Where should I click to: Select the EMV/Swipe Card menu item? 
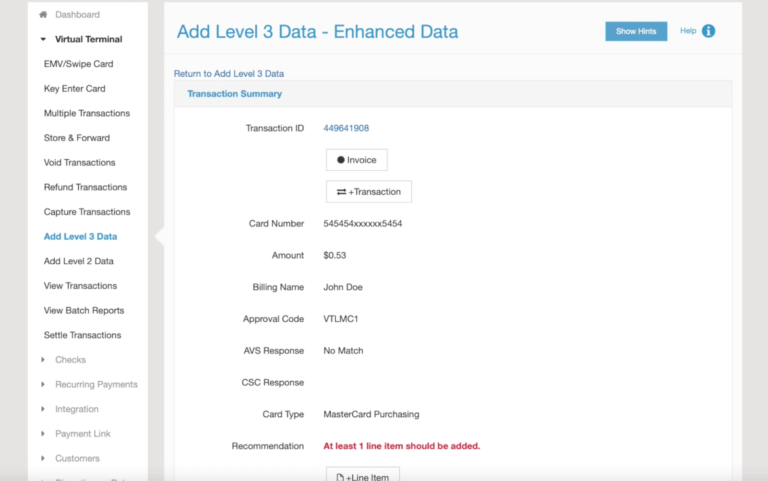(x=78, y=64)
